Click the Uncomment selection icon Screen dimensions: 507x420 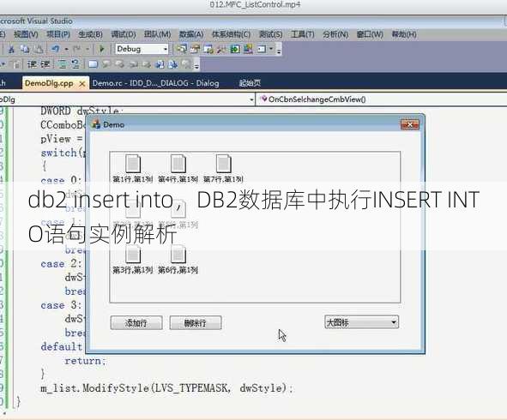click(75, 64)
